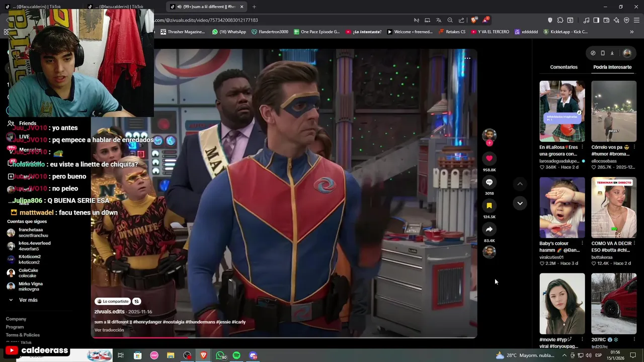Share the video with the arrow icon
This screenshot has width=644, height=362.
pyautogui.click(x=489, y=229)
